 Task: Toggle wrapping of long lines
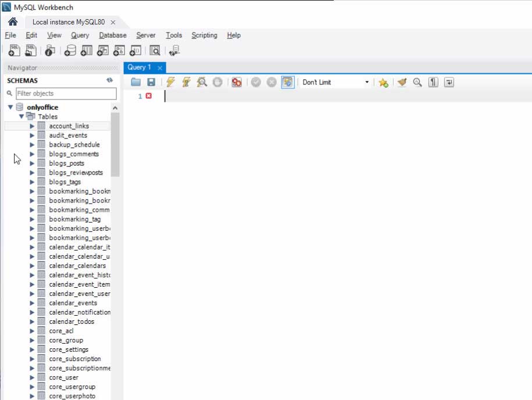click(x=448, y=82)
